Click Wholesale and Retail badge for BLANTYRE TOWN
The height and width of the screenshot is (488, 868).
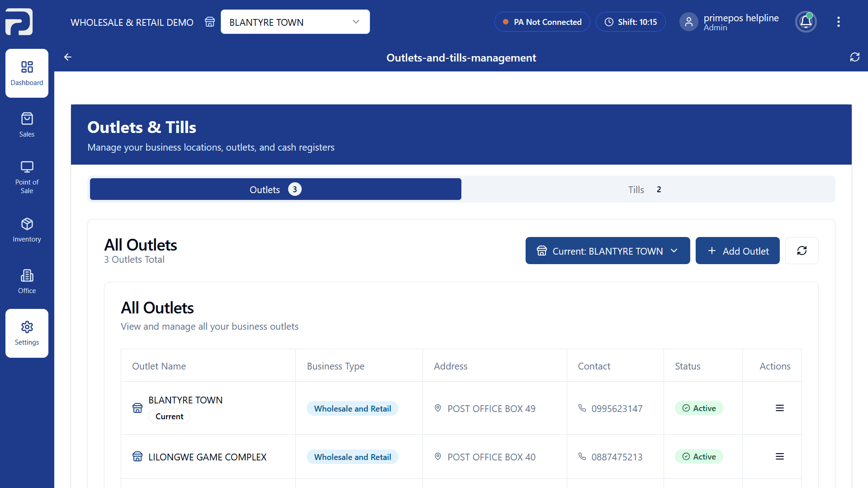click(x=352, y=408)
